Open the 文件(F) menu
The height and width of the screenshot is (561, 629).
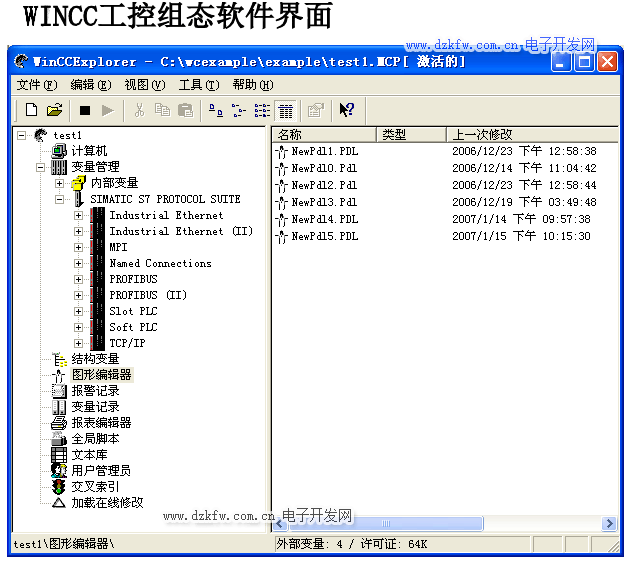click(x=36, y=85)
